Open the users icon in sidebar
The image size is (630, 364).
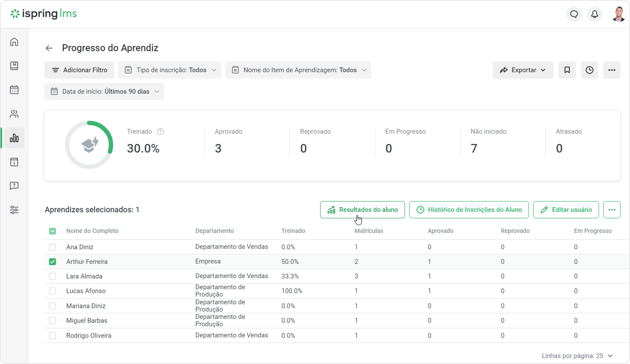click(x=14, y=114)
